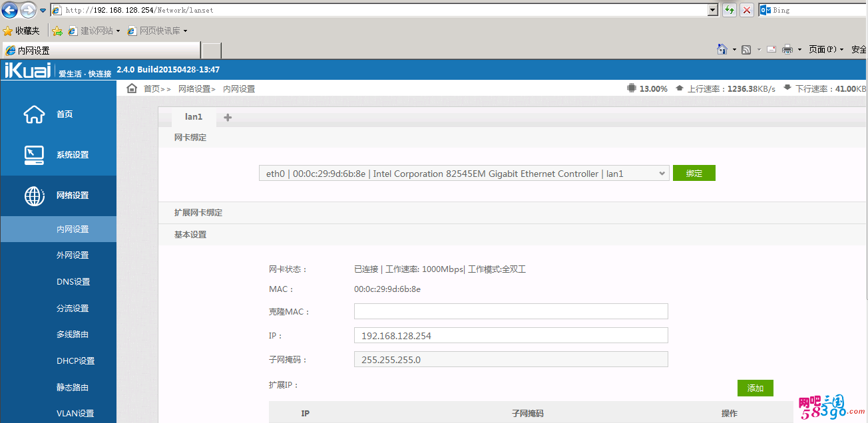Viewport: 868px width, 423px height.
Task: Click the green 添加 button
Action: 756,388
